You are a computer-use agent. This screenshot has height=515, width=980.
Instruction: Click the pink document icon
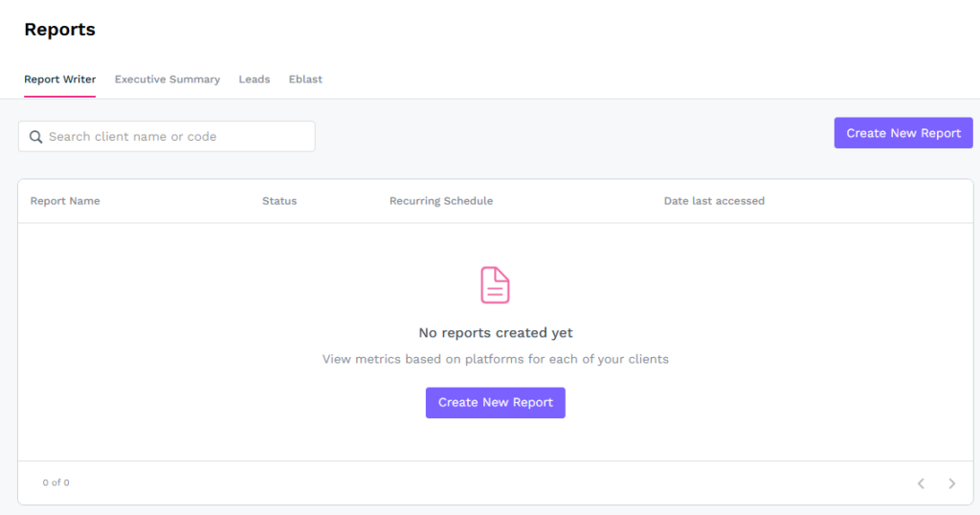tap(495, 285)
